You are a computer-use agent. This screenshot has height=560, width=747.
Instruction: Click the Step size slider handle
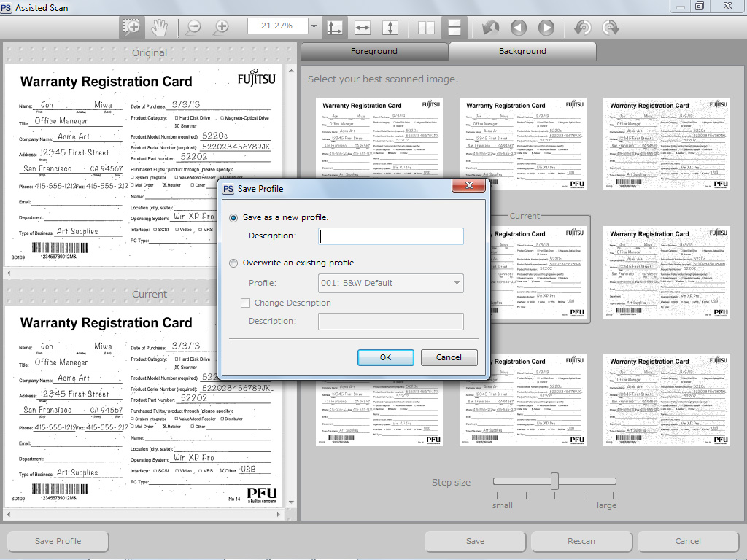click(x=554, y=481)
